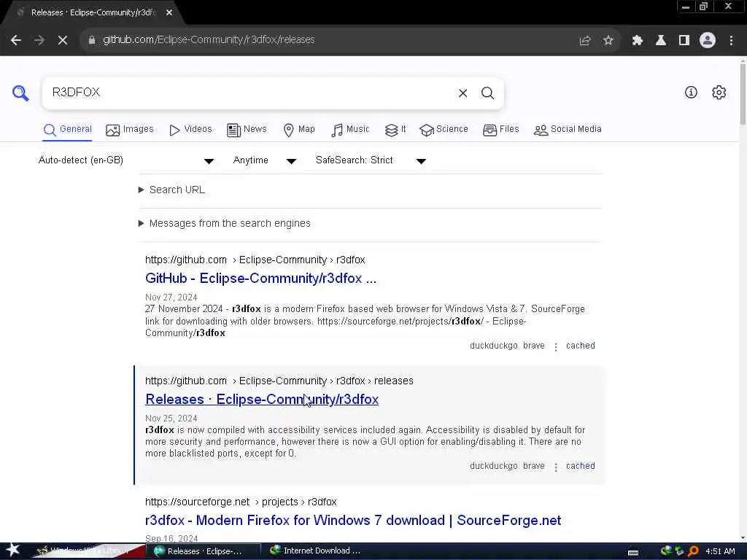Stop the page loading with the X button
Screen dimensions: 747x560
[x=63, y=40]
